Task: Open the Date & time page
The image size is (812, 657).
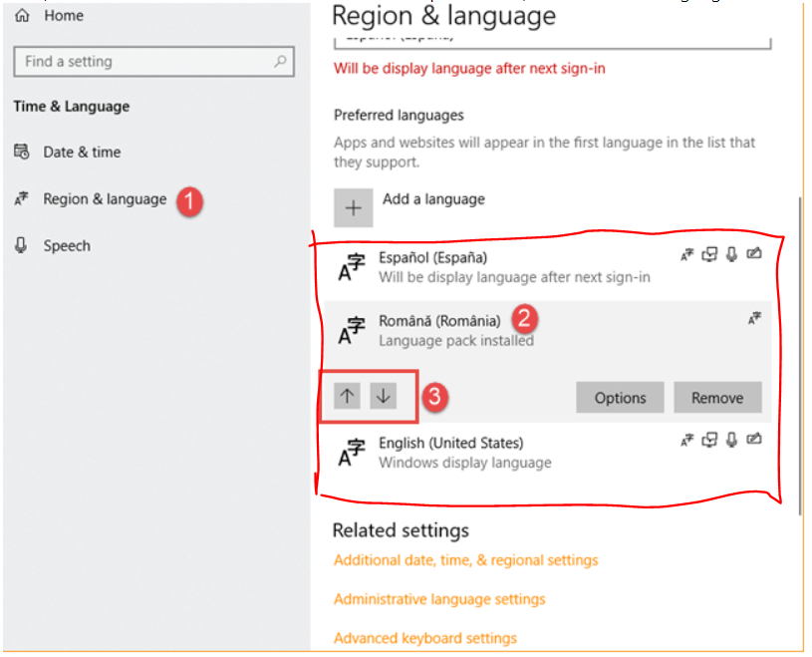Action: point(82,152)
